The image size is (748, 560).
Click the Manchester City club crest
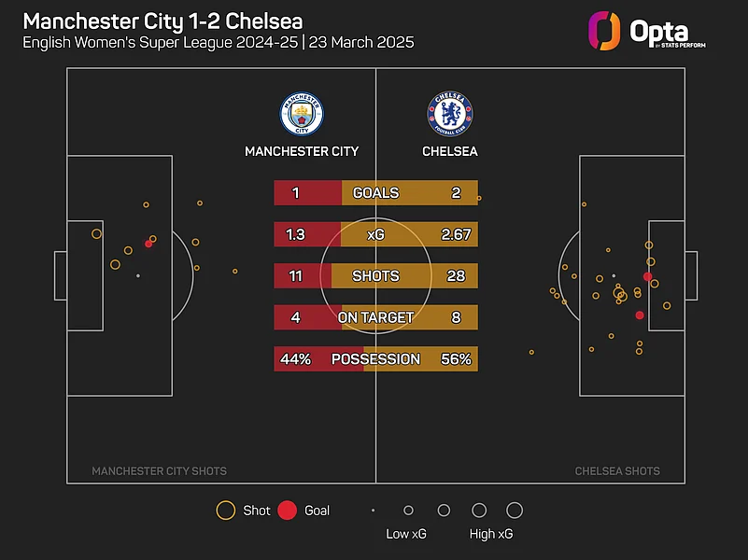point(301,114)
